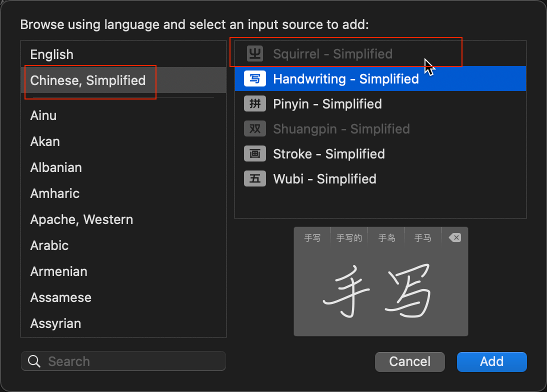The image size is (547, 392).
Task: Click the Squirrel input source icon
Action: (255, 54)
